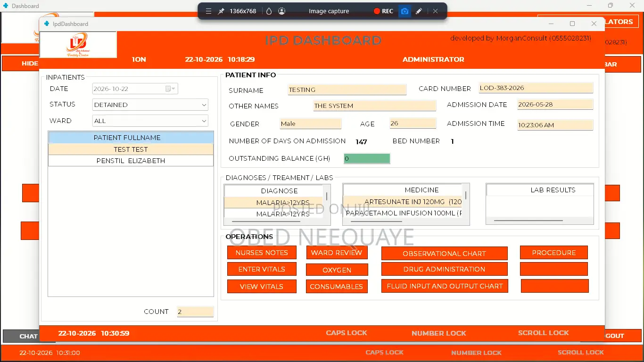Viewport: 644px width, 362px height.
Task: Click the face-shaped icon beside the droplet
Action: [282, 11]
